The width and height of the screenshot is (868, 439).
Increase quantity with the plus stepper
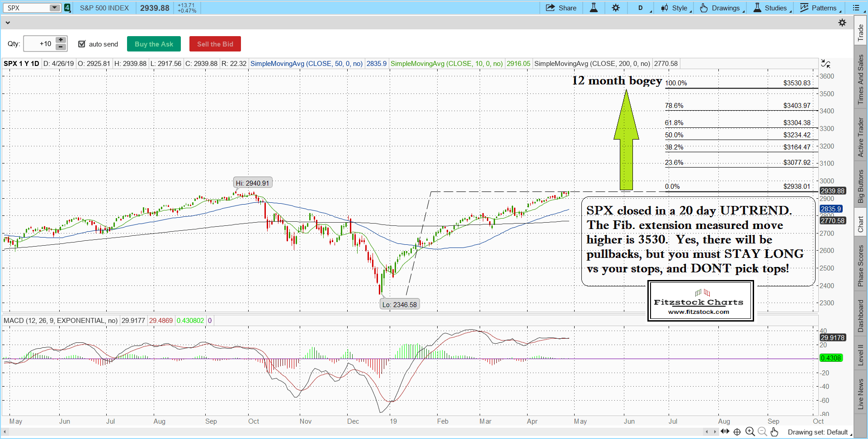pos(61,40)
